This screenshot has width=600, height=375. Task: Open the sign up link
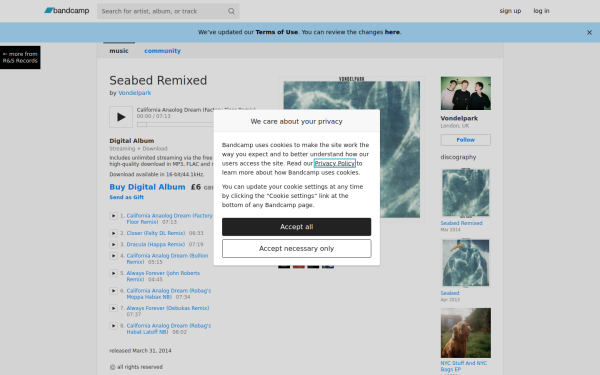pos(510,11)
